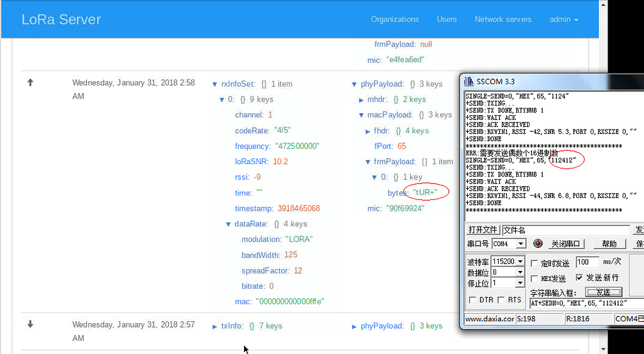Collapse the dataRate node
Viewport: 644px width, 354px height.
pos(228,224)
